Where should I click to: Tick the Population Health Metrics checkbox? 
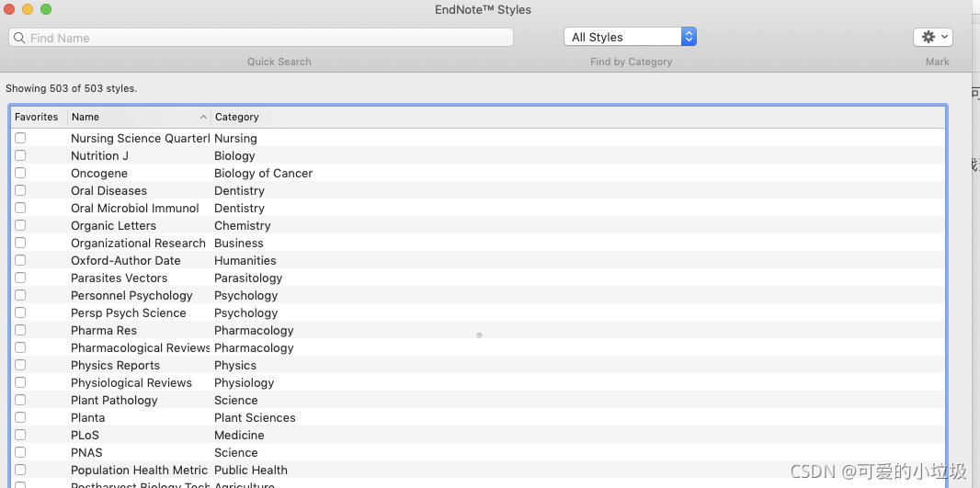[20, 470]
